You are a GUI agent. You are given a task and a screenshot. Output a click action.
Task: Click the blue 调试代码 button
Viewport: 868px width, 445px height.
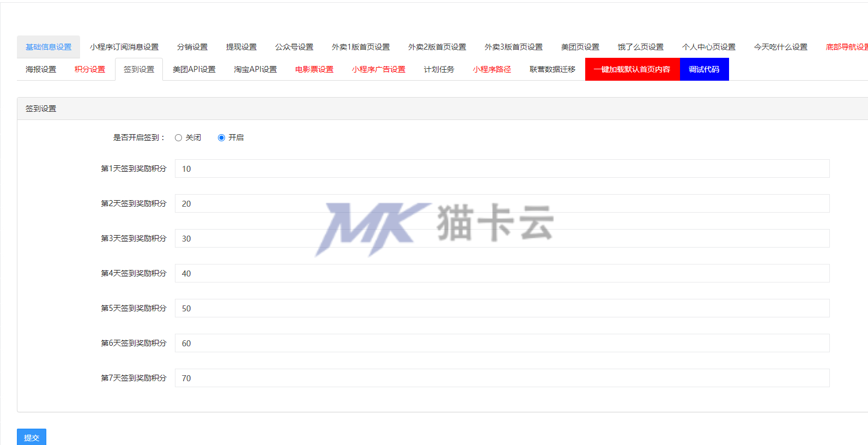(x=704, y=69)
